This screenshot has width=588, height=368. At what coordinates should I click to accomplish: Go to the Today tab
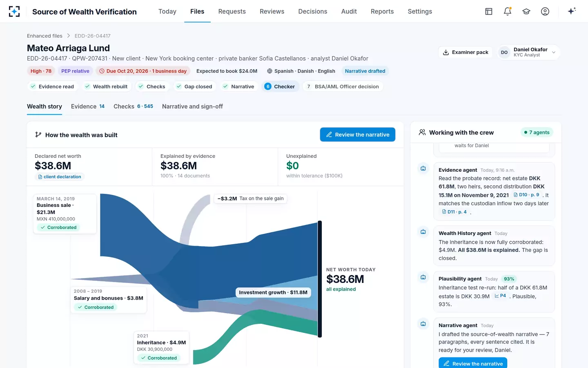pyautogui.click(x=167, y=11)
